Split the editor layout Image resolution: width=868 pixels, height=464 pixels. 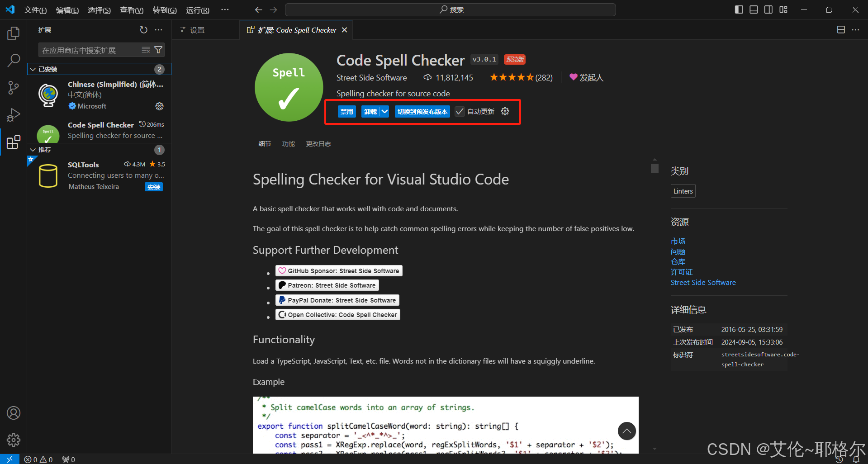[x=841, y=30]
